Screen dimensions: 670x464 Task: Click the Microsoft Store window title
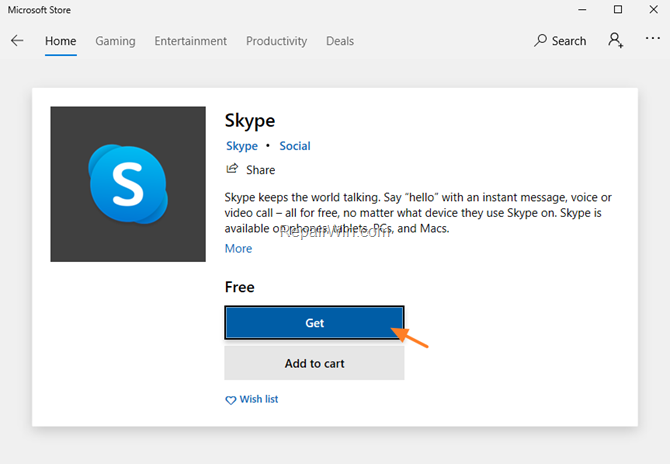(39, 10)
